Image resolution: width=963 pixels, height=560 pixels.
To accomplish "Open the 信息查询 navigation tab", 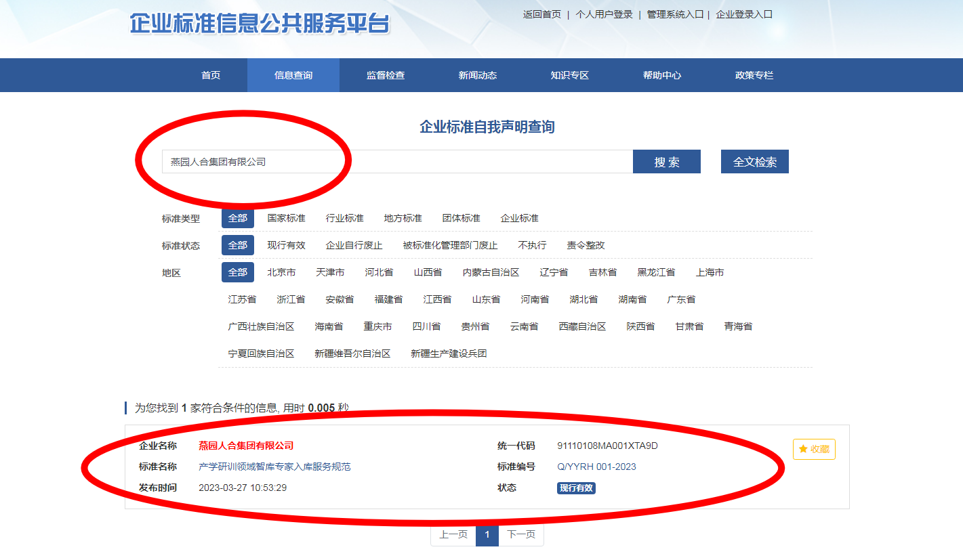I will pyautogui.click(x=293, y=75).
